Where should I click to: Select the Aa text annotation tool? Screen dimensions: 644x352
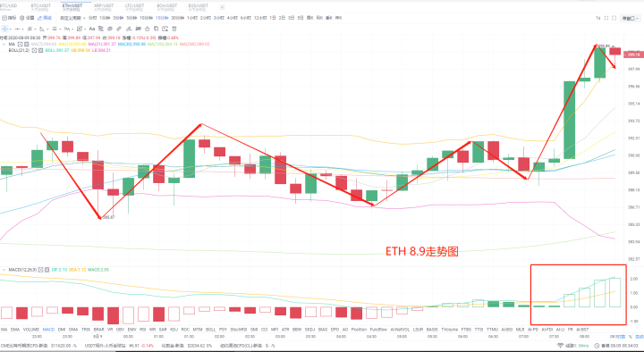92,29
